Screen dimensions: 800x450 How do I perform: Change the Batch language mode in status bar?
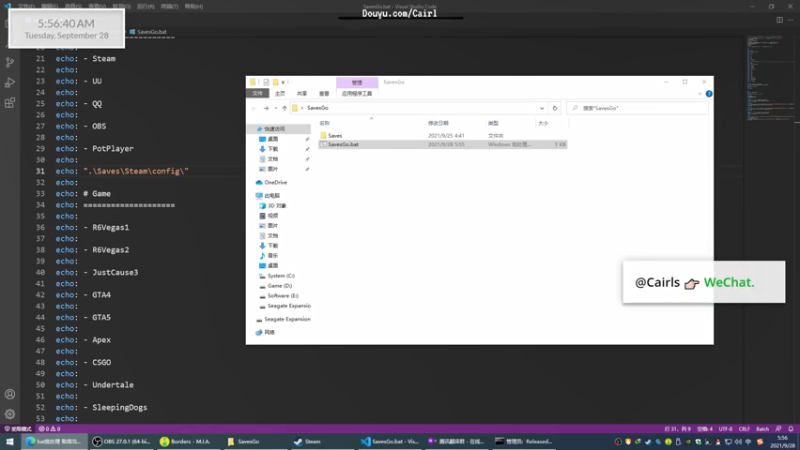pyautogui.click(x=762, y=429)
